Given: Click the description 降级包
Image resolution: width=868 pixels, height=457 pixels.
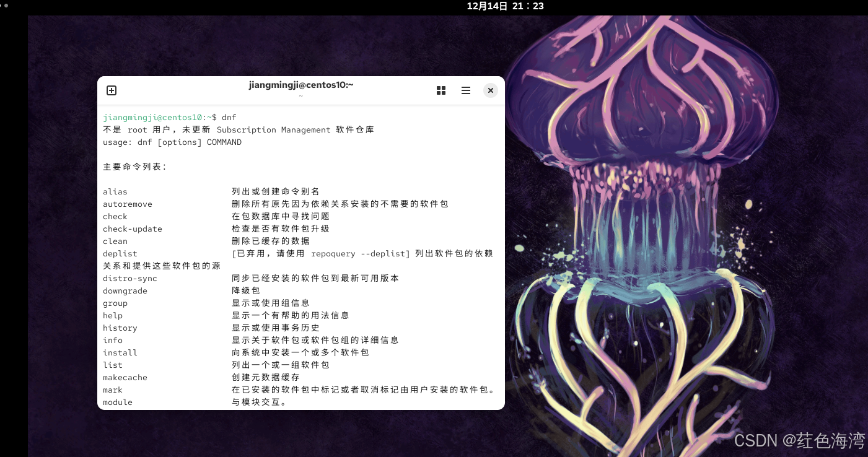Looking at the screenshot, I should click(x=246, y=290).
